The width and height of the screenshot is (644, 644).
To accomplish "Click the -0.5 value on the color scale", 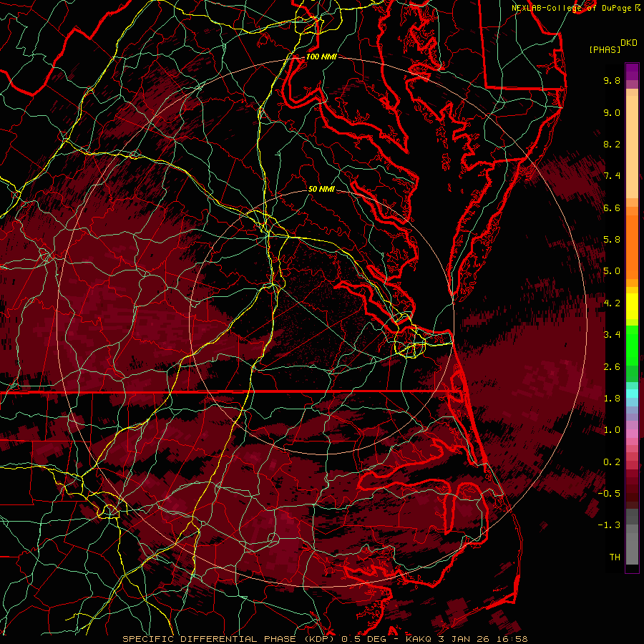I will tap(609, 494).
